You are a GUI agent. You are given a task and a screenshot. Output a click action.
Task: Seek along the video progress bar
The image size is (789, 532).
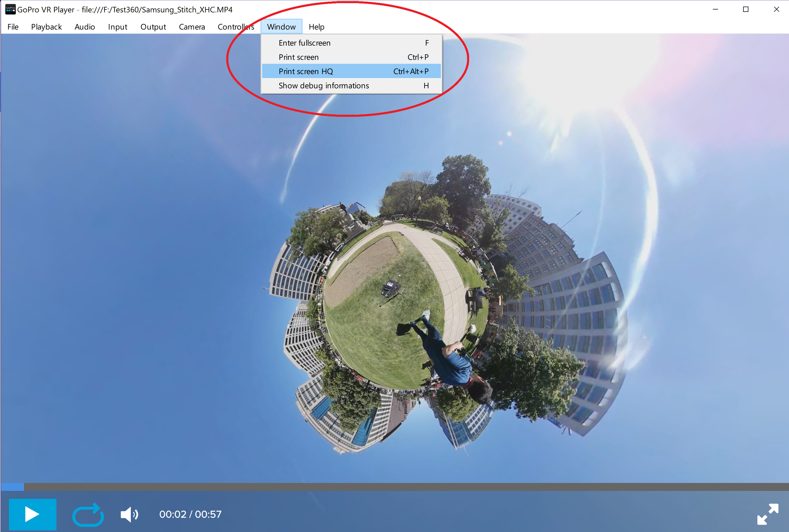394,487
